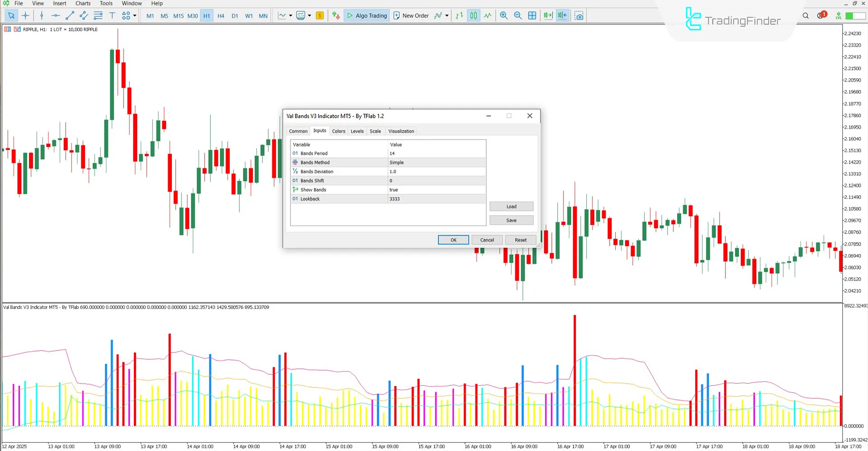Screen dimensions: 868x451
Task: Toggle chart auto scroll
Action: click(548, 15)
